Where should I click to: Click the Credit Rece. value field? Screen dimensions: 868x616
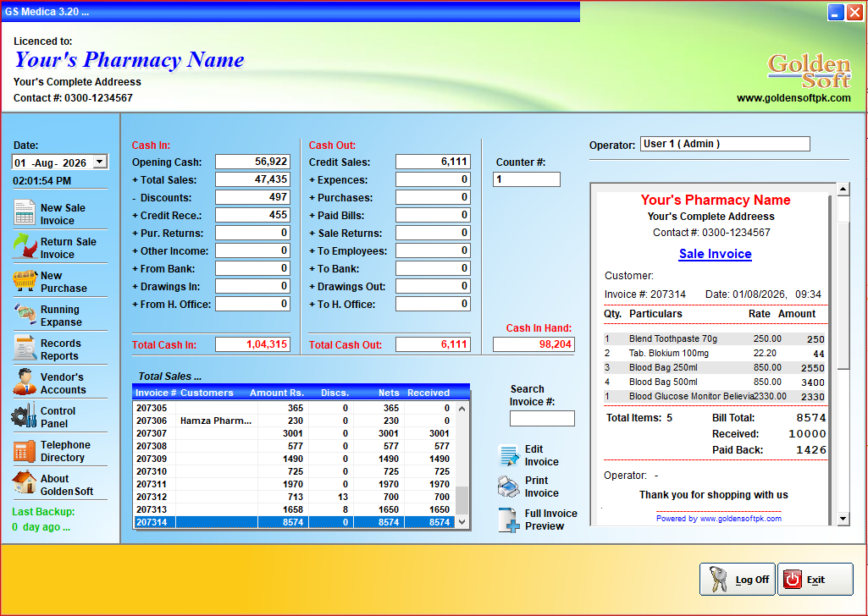click(252, 215)
